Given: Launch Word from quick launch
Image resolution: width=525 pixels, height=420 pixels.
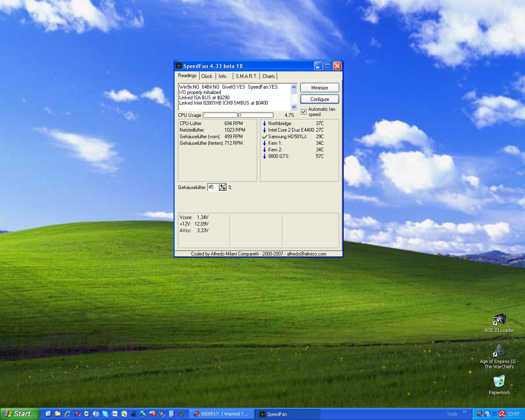Looking at the screenshot, I should (114, 414).
